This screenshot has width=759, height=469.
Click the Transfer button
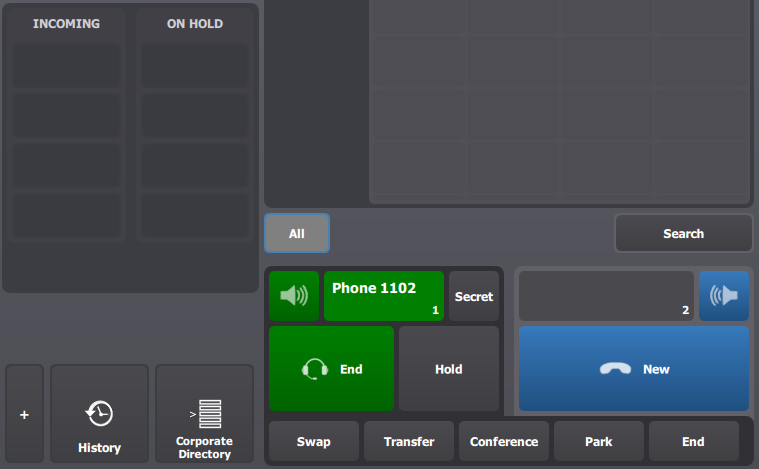pyautogui.click(x=409, y=441)
